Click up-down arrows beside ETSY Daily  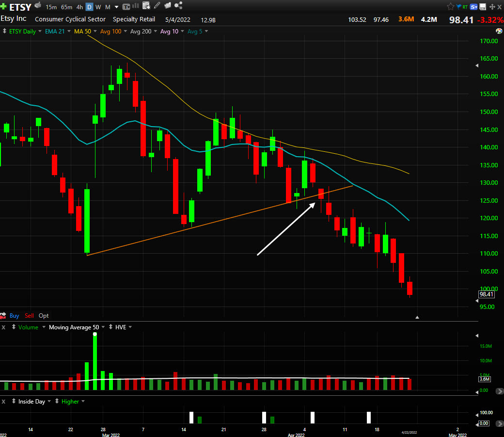click(4, 31)
